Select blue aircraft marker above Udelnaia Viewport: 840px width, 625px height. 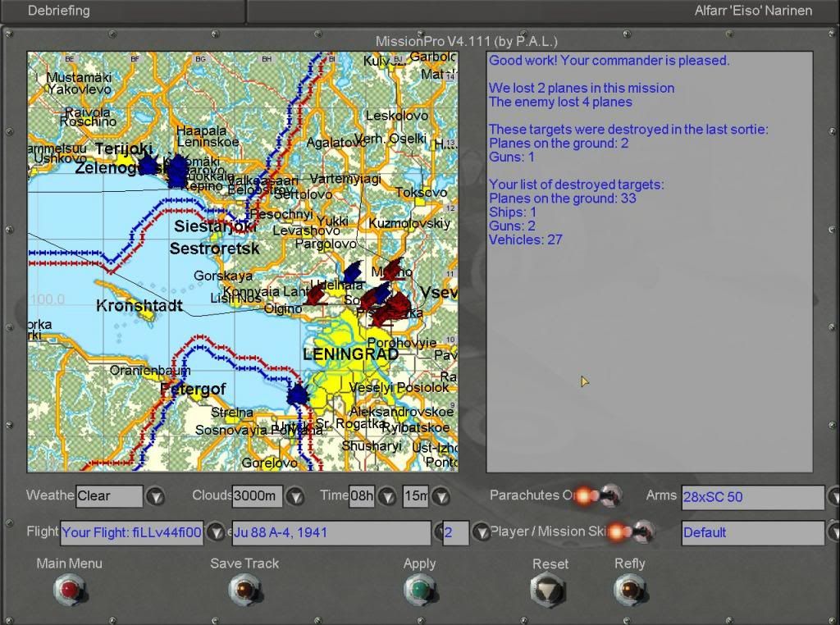point(353,271)
